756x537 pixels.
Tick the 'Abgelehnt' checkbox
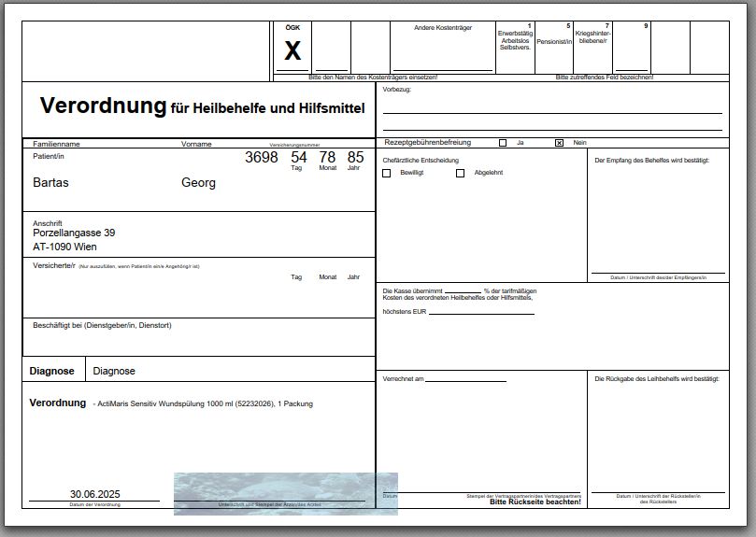(x=461, y=174)
